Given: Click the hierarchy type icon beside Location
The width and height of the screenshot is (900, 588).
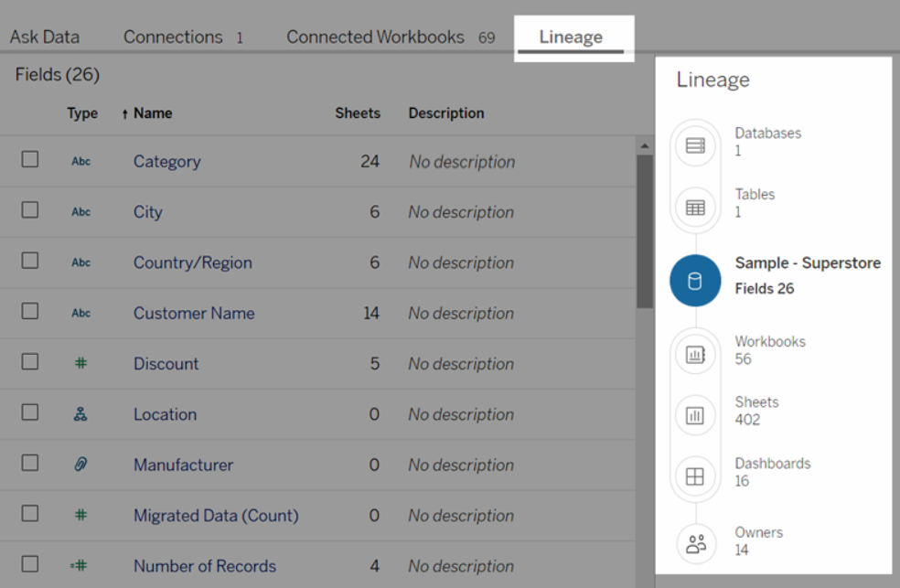Looking at the screenshot, I should [x=81, y=414].
